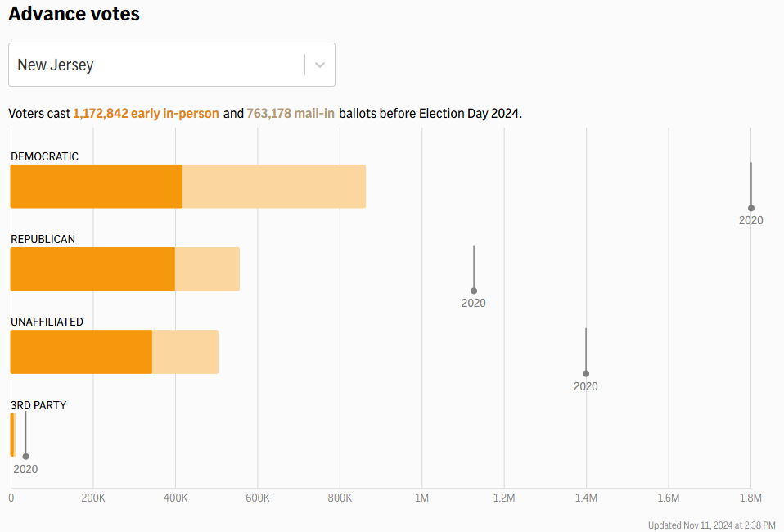Click the Democratic early in-person bar
The image size is (784, 532).
click(x=96, y=187)
